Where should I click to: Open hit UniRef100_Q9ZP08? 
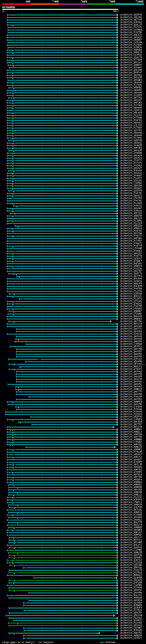(131, 15)
